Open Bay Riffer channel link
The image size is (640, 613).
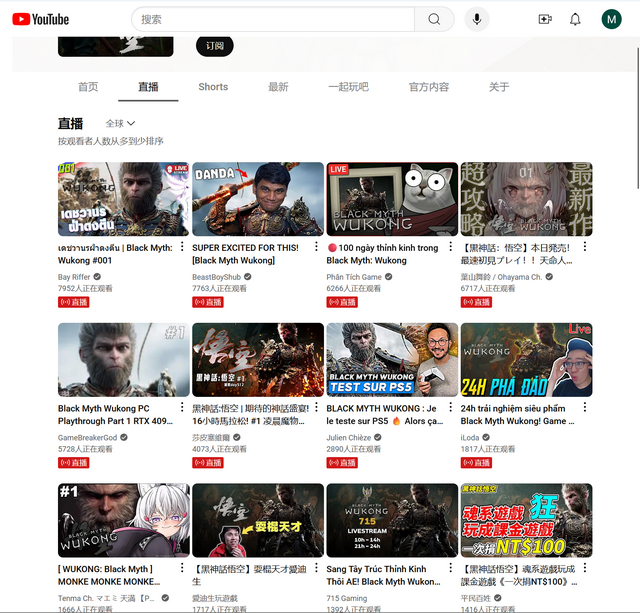[74, 277]
